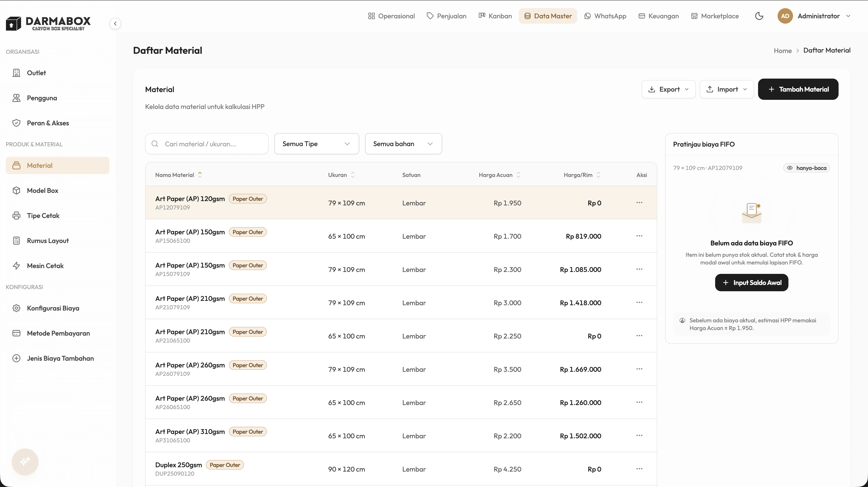Expand the Semua Tipe filter
This screenshot has height=487, width=868.
click(317, 144)
